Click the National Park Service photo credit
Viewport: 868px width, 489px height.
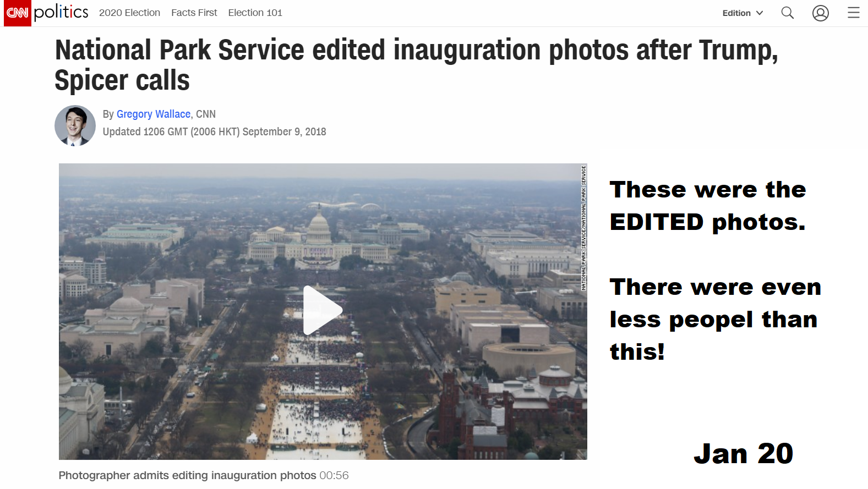(x=583, y=228)
